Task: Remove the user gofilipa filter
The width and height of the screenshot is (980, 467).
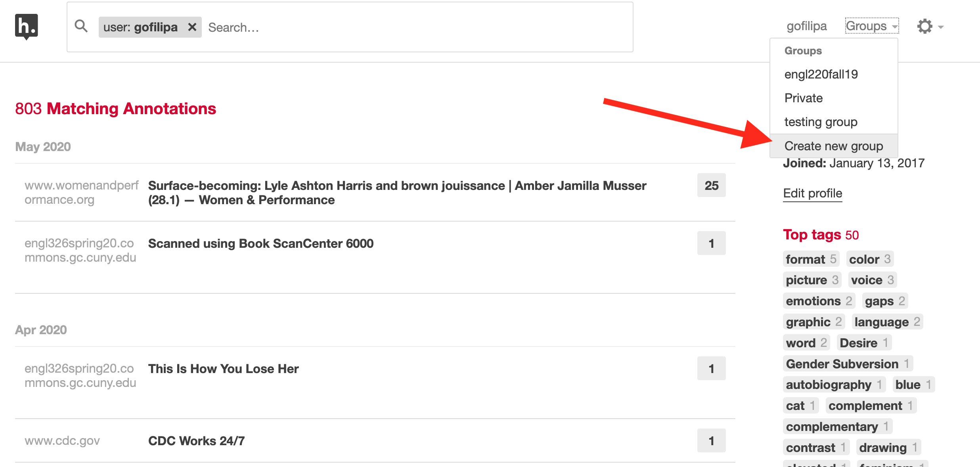Action: pyautogui.click(x=192, y=27)
